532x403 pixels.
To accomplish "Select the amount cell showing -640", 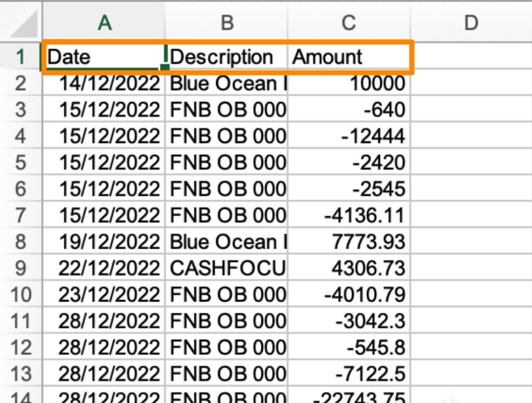I will click(349, 109).
